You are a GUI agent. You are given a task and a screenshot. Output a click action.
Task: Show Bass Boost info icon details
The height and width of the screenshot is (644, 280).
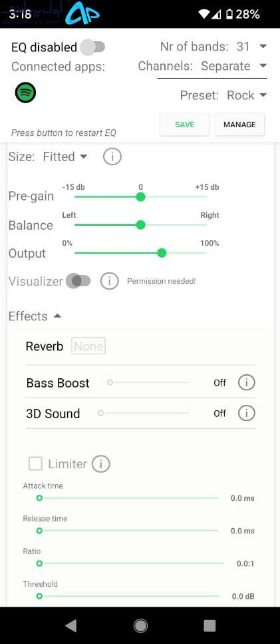click(x=246, y=382)
